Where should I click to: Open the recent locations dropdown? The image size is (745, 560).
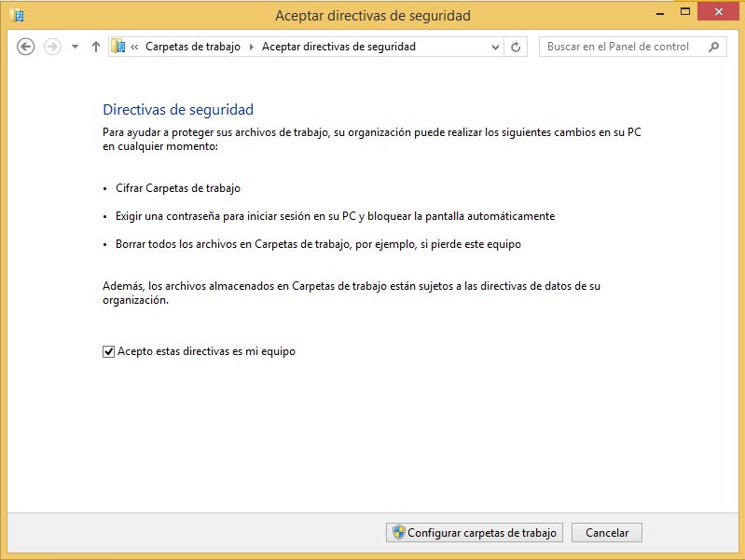[x=75, y=47]
